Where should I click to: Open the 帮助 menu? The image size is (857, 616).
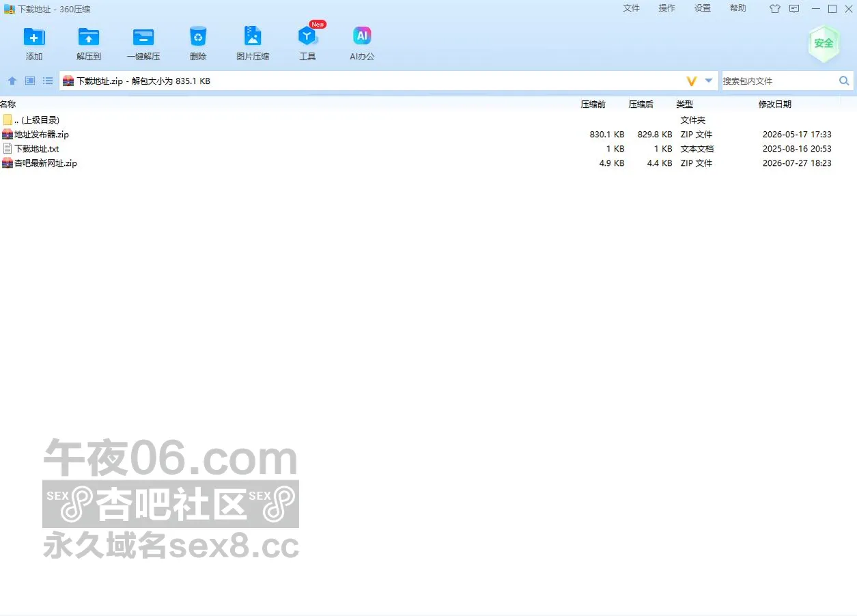(x=738, y=8)
